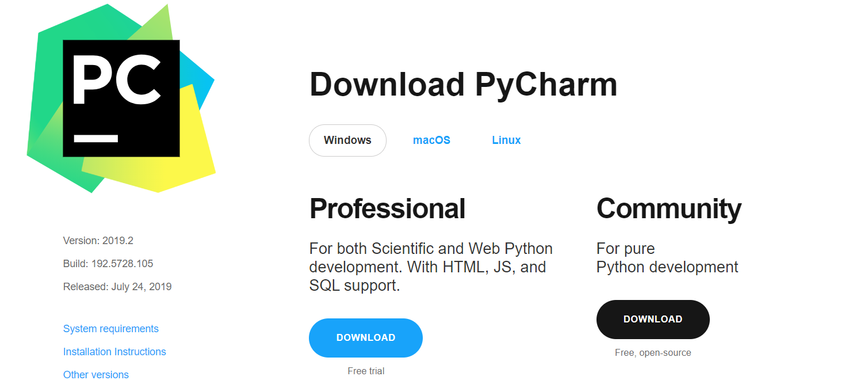Download PyCharm Community edition
This screenshot has height=380, width=868.
coord(652,319)
